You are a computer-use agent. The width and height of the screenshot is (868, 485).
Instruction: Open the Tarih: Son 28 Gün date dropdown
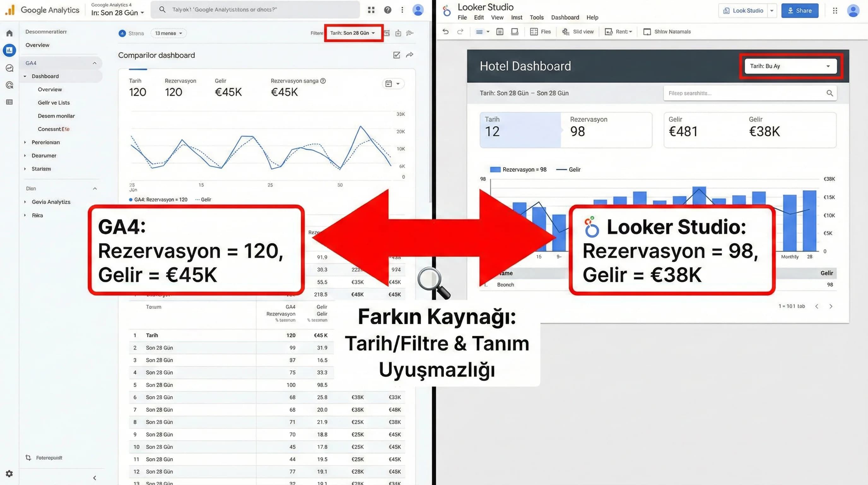[x=353, y=33]
